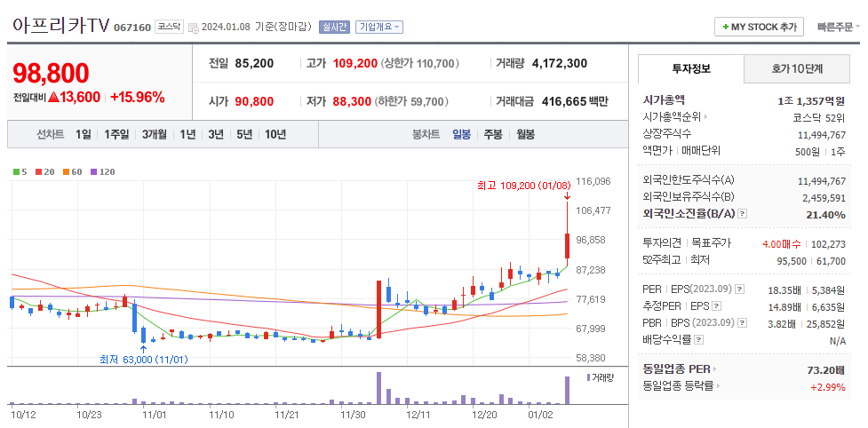Screen dimensions: 868x428
Task: Open help icon next to 배당수익률
Action: [698, 339]
